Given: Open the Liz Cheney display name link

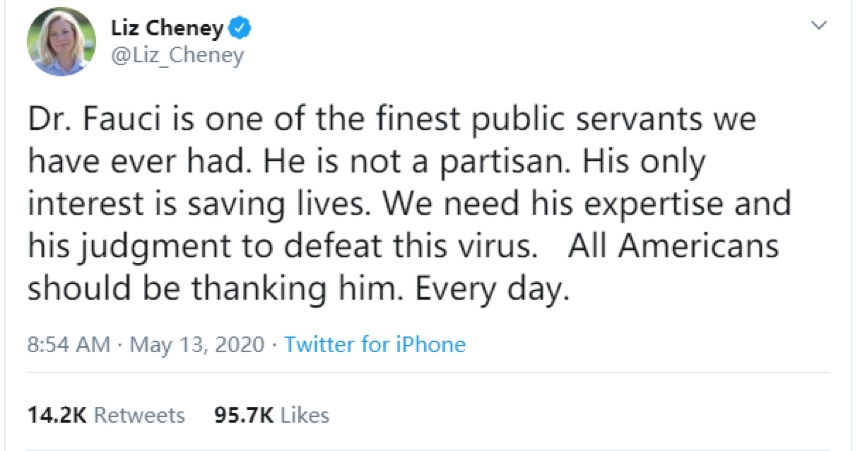Looking at the screenshot, I should point(166,26).
